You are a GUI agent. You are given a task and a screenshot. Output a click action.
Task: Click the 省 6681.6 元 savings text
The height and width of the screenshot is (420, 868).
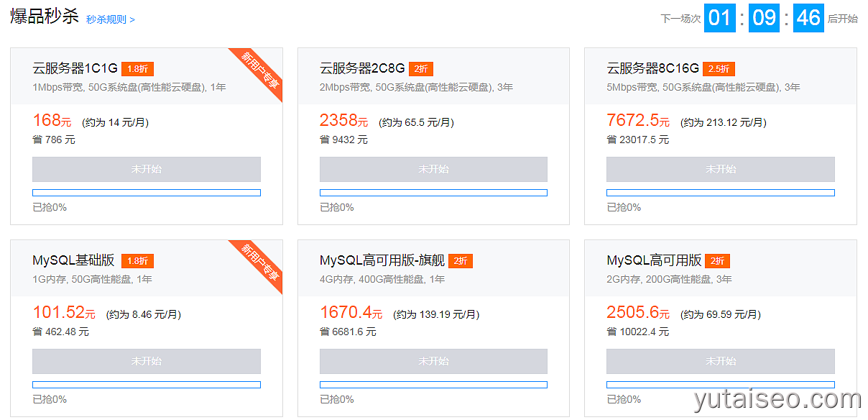pyautogui.click(x=348, y=332)
